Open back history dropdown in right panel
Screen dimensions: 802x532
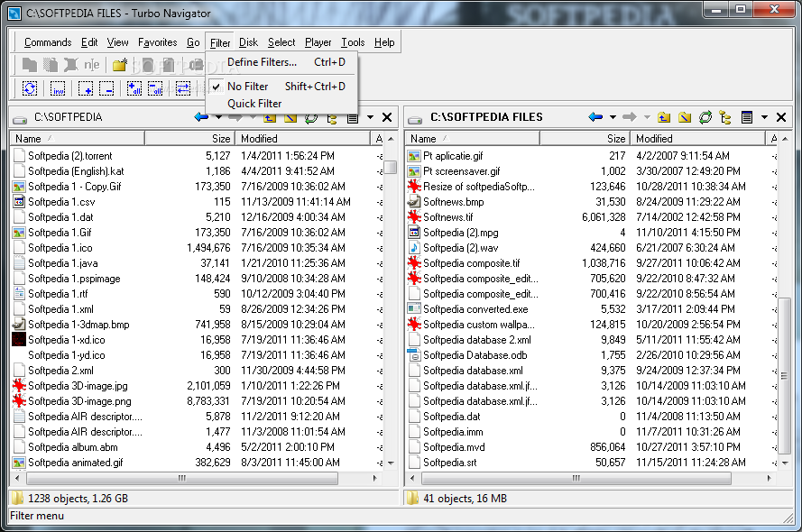613,117
